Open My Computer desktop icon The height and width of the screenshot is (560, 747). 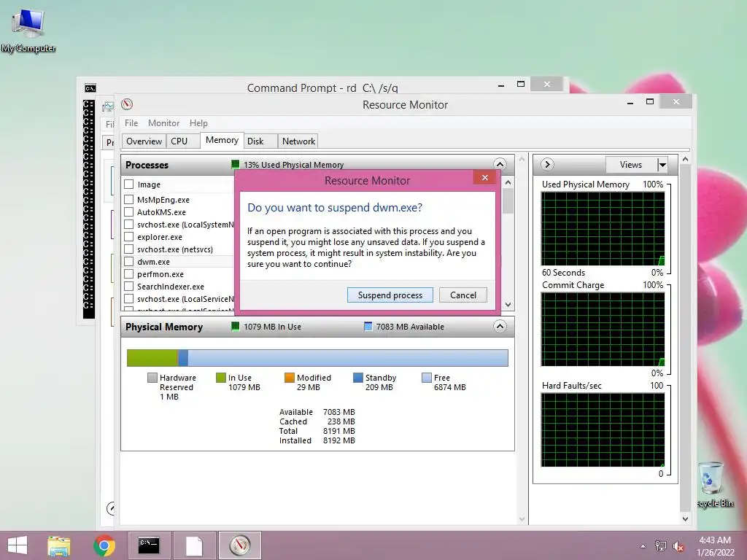pos(28,30)
